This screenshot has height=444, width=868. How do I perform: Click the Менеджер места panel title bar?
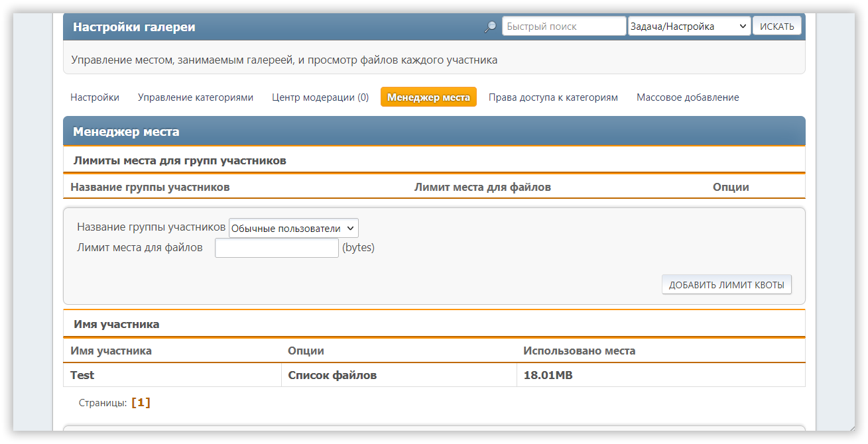click(434, 131)
